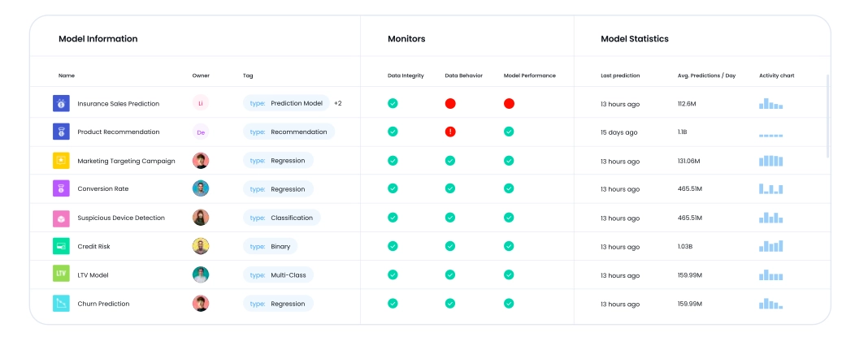Image resolution: width=868 pixels, height=350 pixels.
Task: Open the Credit Risk model name
Action: [93, 247]
